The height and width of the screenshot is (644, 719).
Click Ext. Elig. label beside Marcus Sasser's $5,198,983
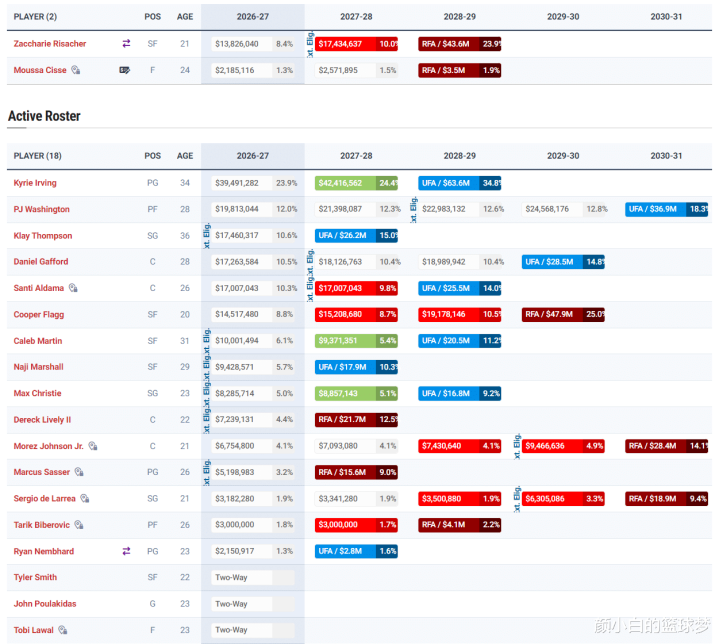(x=207, y=472)
